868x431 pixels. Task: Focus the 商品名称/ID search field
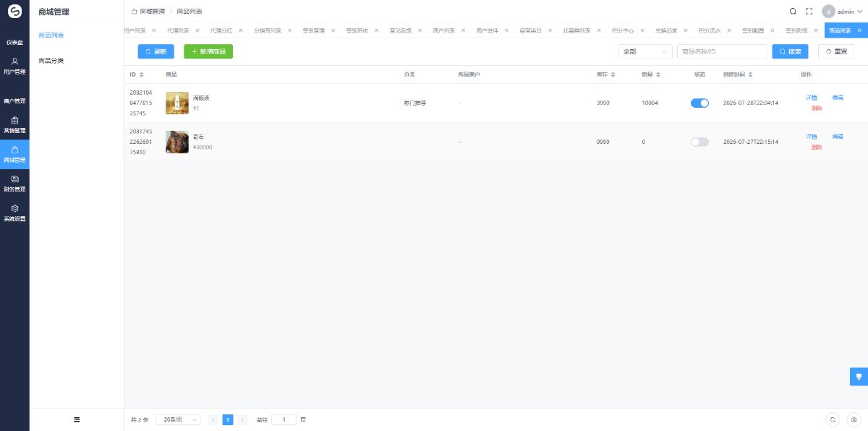[x=722, y=51]
